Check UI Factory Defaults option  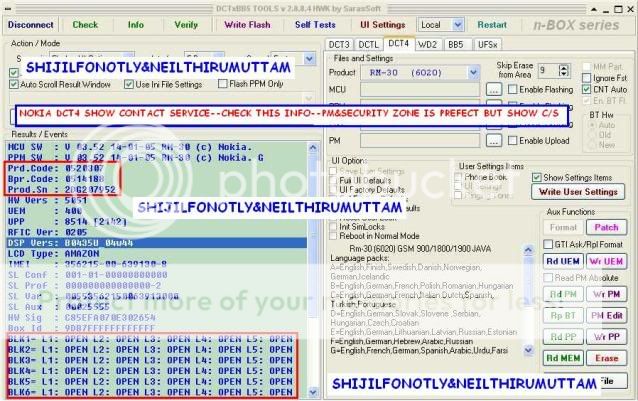point(333,190)
